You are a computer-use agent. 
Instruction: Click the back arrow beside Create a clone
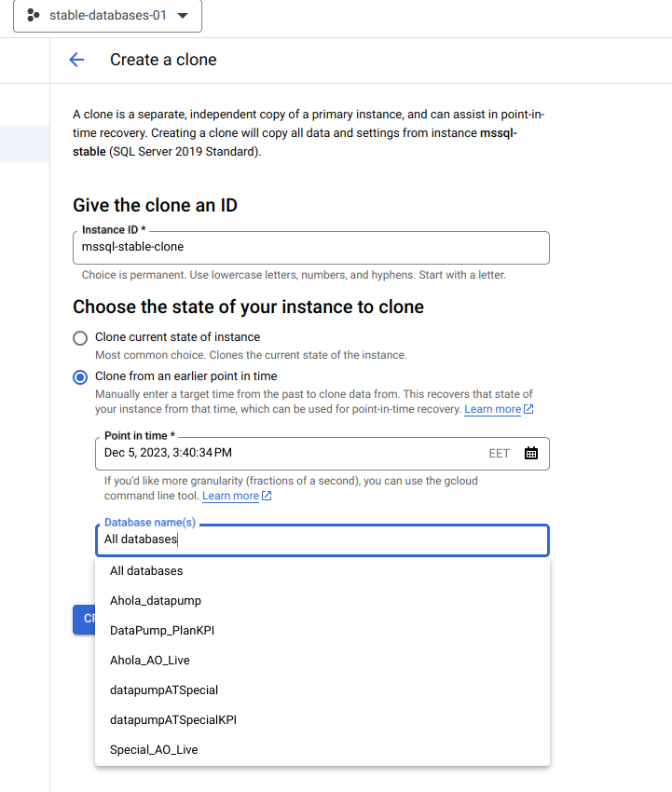tap(76, 60)
